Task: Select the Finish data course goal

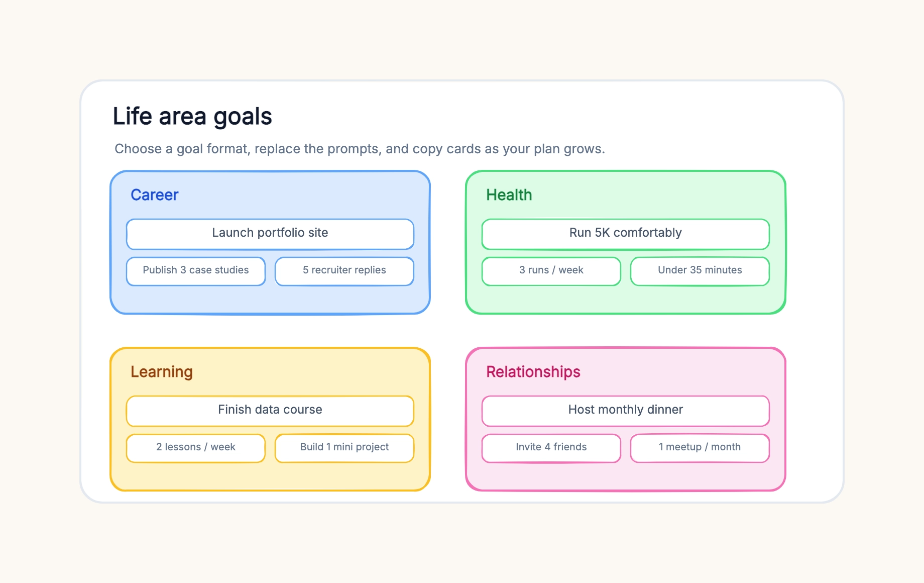Action: tap(270, 411)
